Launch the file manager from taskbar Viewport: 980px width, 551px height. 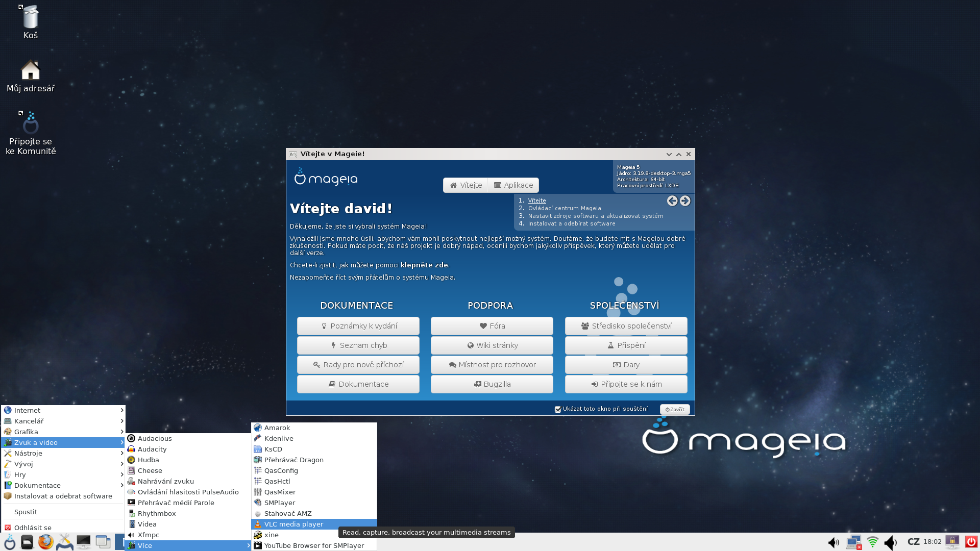(x=27, y=542)
